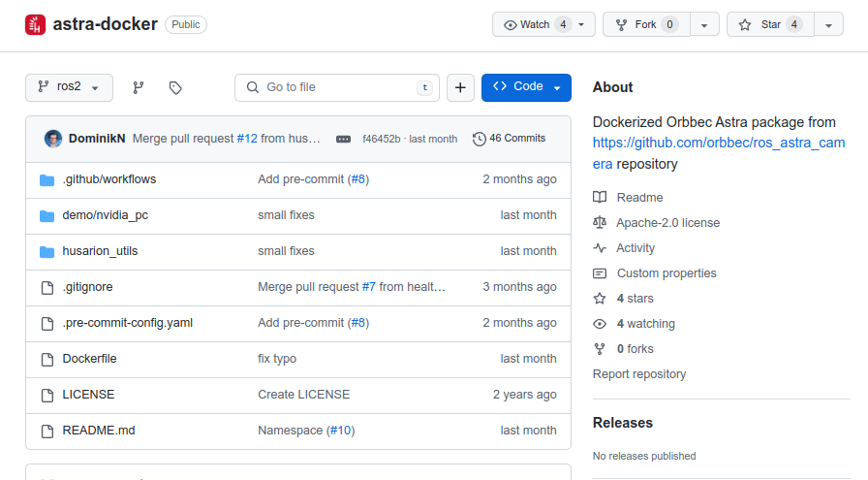This screenshot has height=480, width=868.
Task: Open the Star lists dropdown arrow
Action: click(x=828, y=24)
